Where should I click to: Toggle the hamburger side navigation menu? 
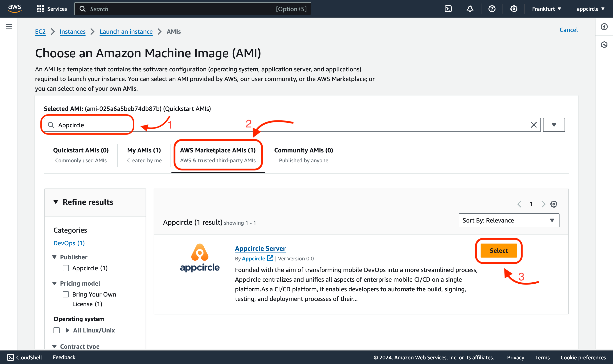click(x=9, y=27)
